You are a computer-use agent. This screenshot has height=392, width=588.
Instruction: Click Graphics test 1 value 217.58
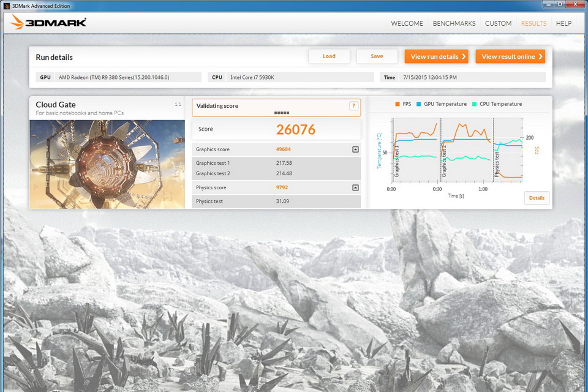pos(284,163)
